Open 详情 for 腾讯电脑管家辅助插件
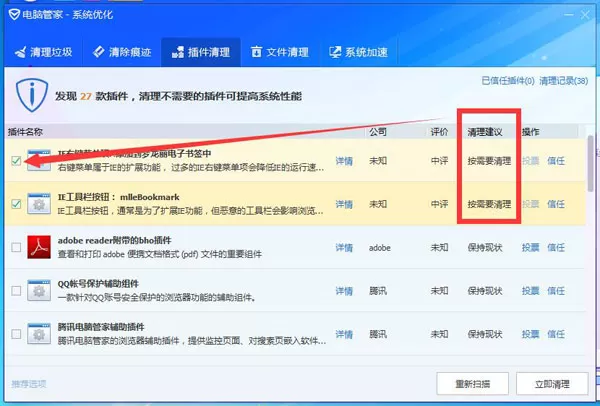600x406 pixels. pyautogui.click(x=344, y=334)
